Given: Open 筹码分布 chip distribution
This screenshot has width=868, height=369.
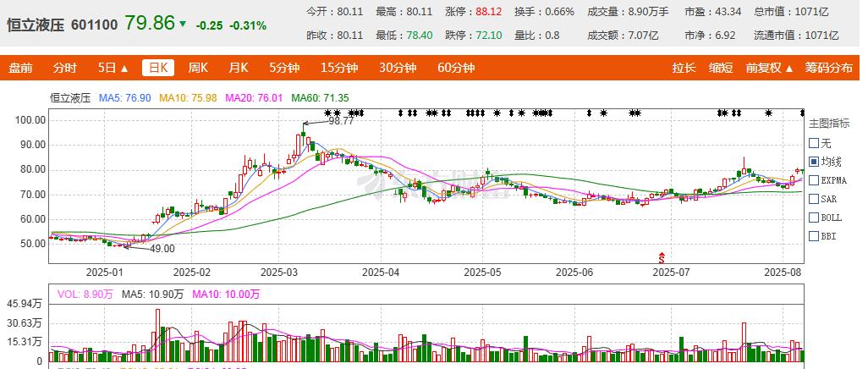Looking at the screenshot, I should 829,69.
